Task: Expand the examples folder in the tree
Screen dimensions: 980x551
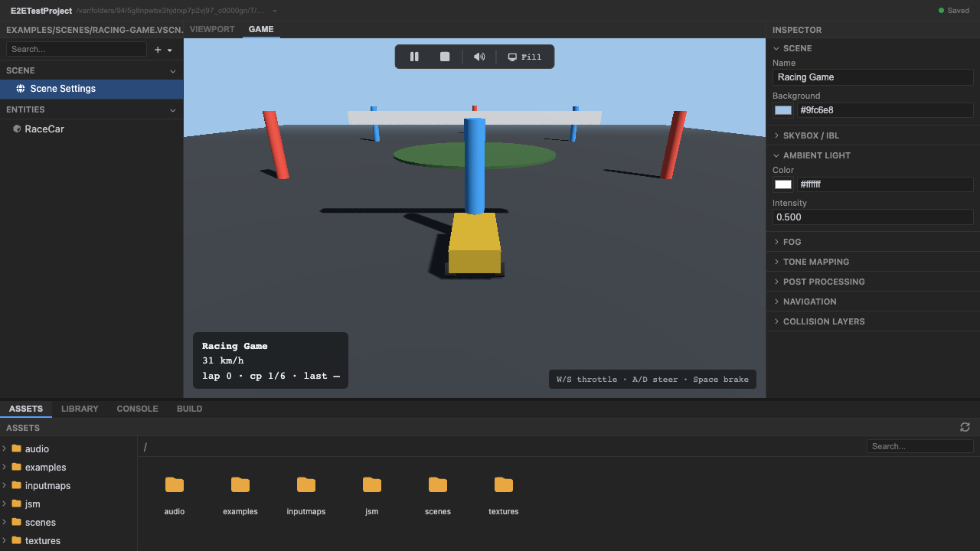Action: pyautogui.click(x=5, y=467)
